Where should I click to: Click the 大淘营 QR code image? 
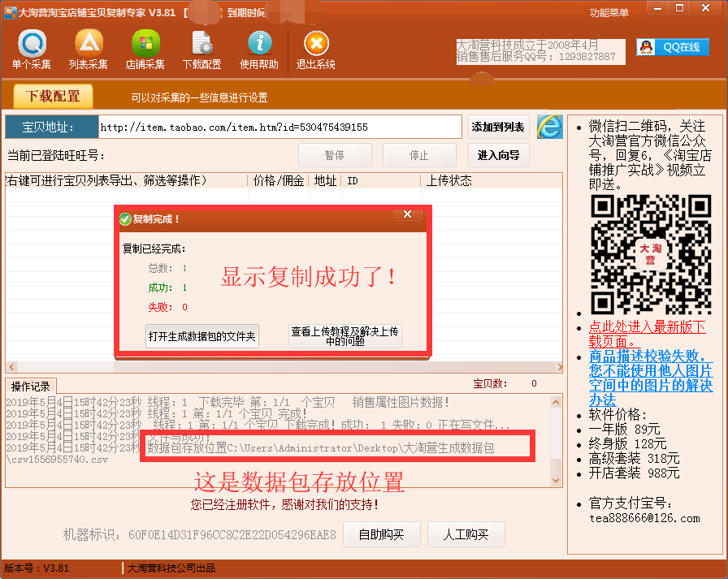point(651,254)
